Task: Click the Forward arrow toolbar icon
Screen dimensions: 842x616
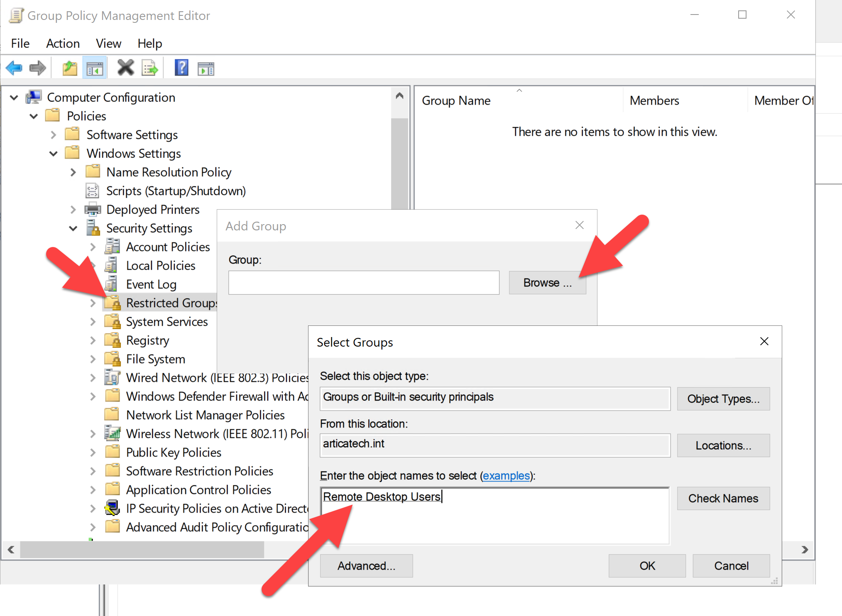Action: point(38,68)
